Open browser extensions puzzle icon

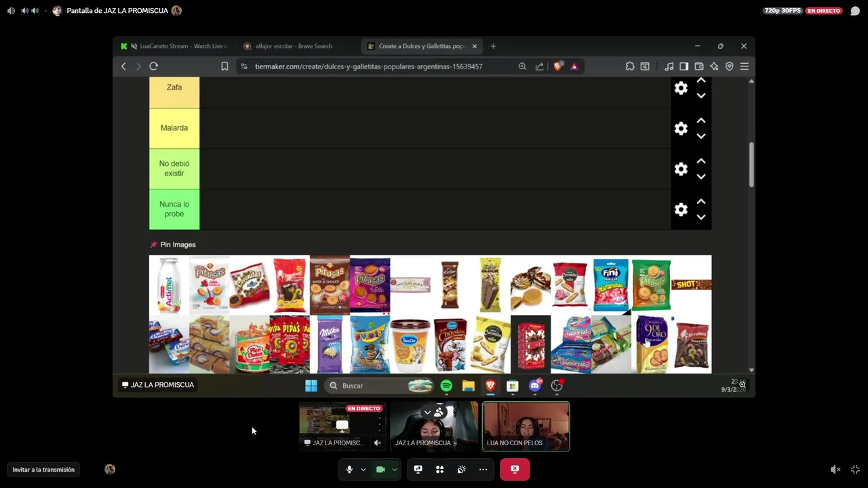(x=630, y=66)
